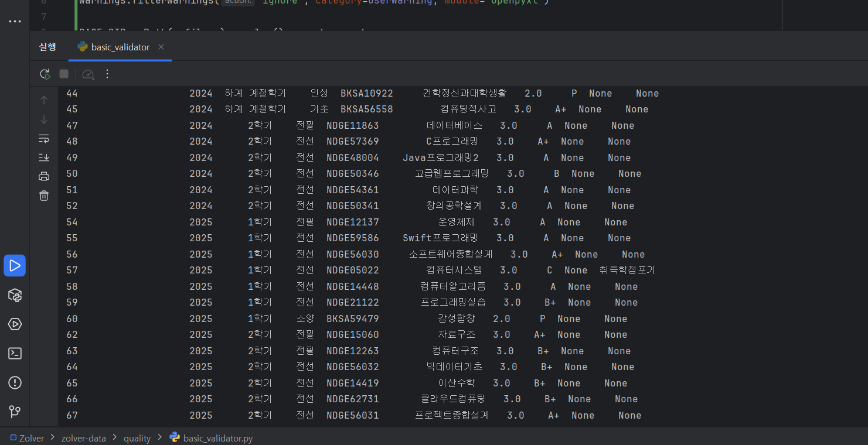The image size is (868, 445).
Task: Expand the chevron after quality breadcrumb
Action: pyautogui.click(x=160, y=438)
